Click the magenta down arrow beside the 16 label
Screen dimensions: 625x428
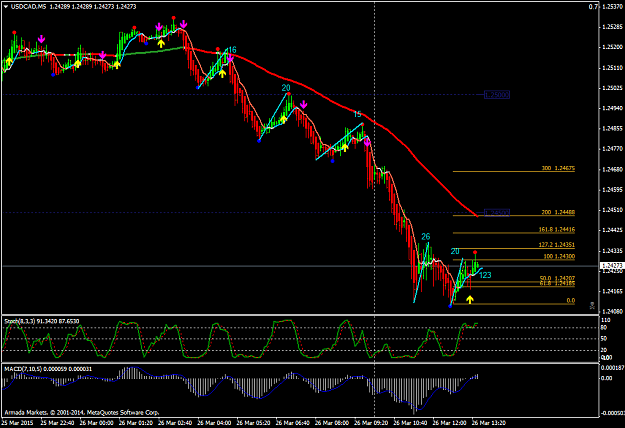coord(230,59)
